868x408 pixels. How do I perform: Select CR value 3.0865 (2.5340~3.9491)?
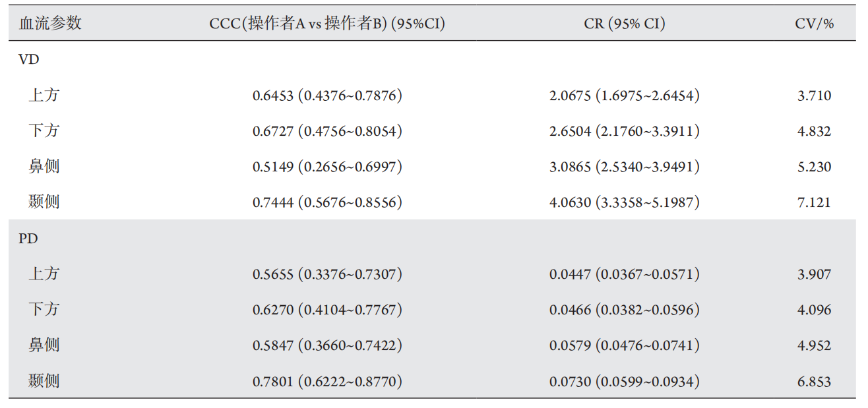(624, 167)
